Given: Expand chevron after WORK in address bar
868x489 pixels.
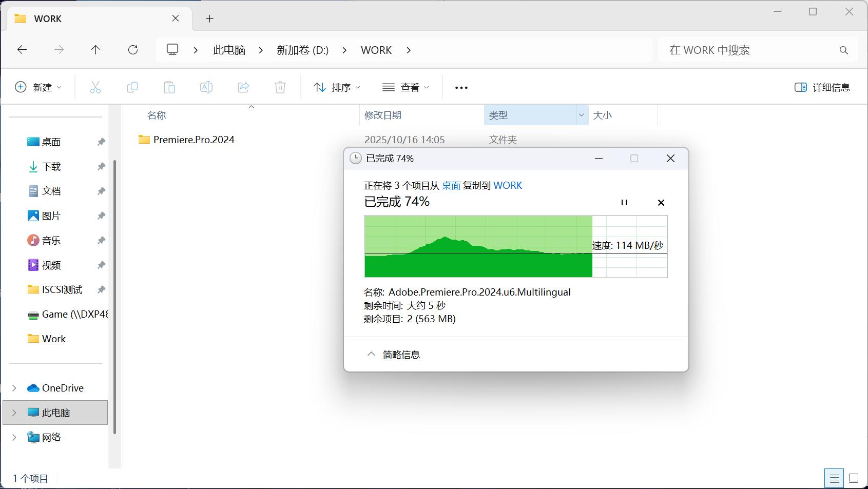Looking at the screenshot, I should [x=409, y=50].
